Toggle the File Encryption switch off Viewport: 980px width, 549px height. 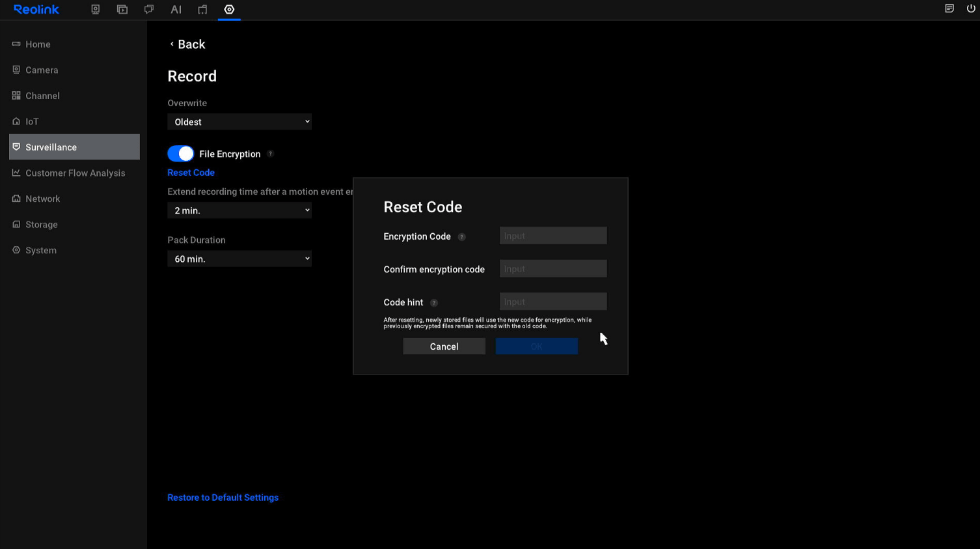pos(181,154)
